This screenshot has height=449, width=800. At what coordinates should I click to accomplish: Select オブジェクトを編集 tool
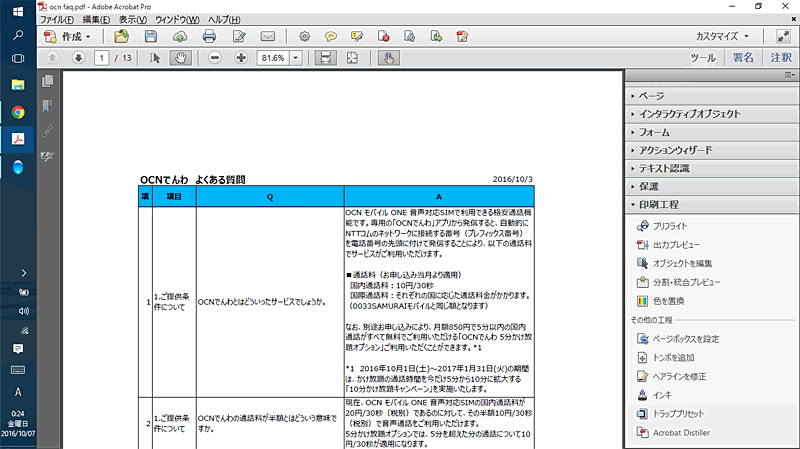(x=674, y=264)
